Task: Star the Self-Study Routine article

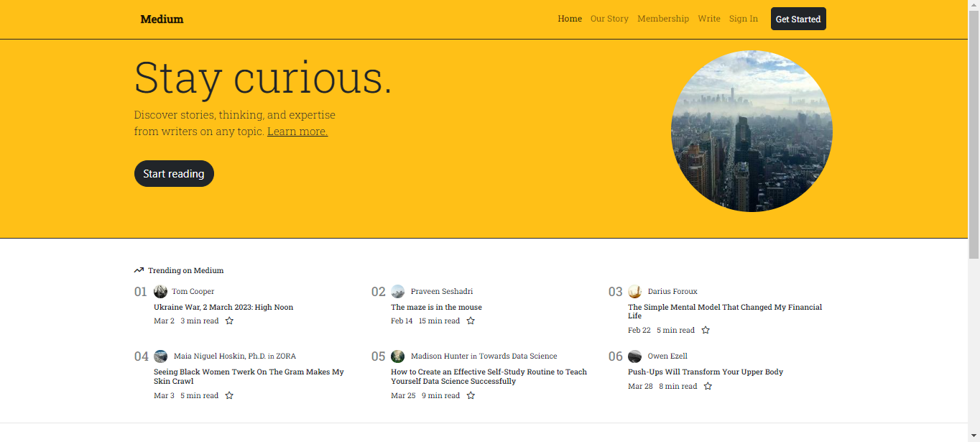Action: tap(471, 395)
